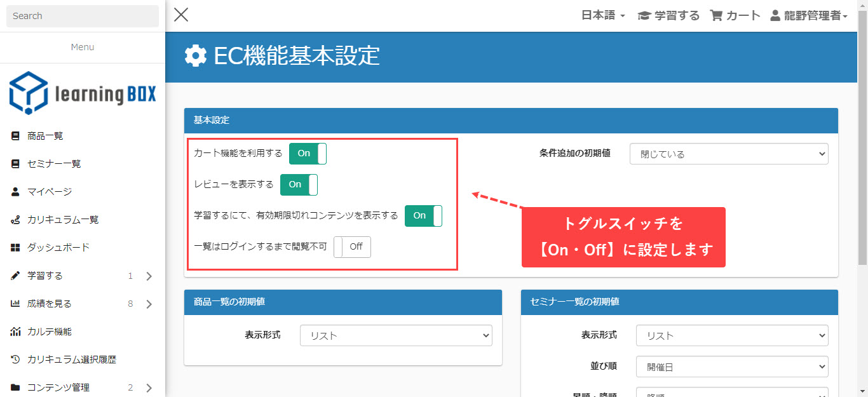Click the sidebar Search field
Screen dimensions: 868x397
(x=83, y=16)
